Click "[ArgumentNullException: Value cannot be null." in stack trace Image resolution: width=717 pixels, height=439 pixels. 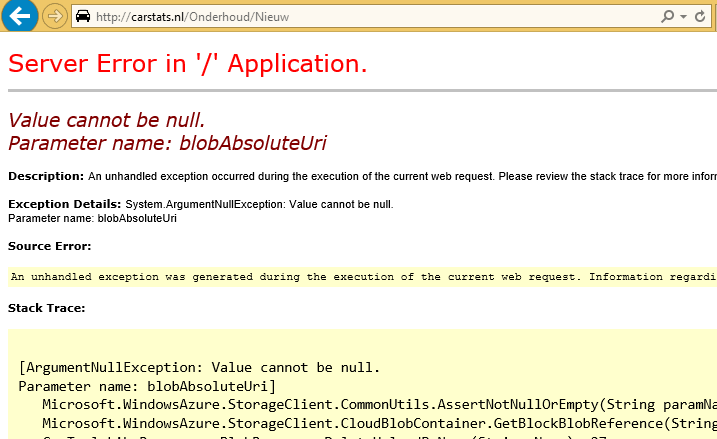click(199, 368)
